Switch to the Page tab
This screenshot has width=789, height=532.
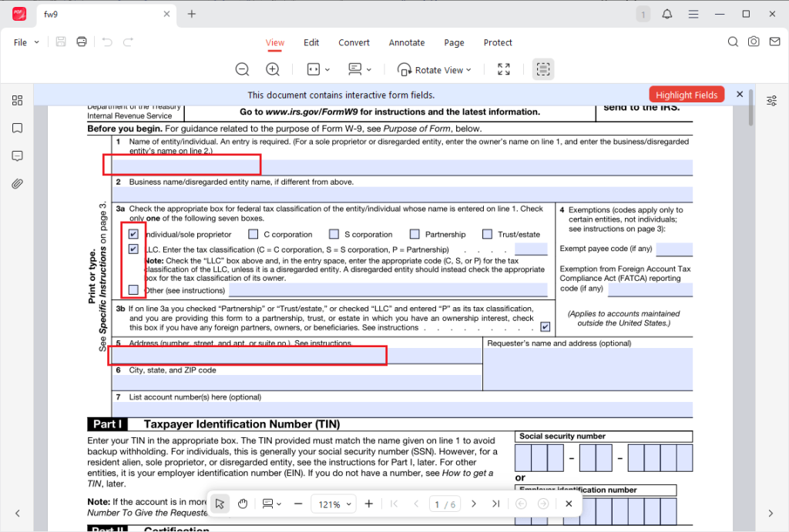point(454,43)
